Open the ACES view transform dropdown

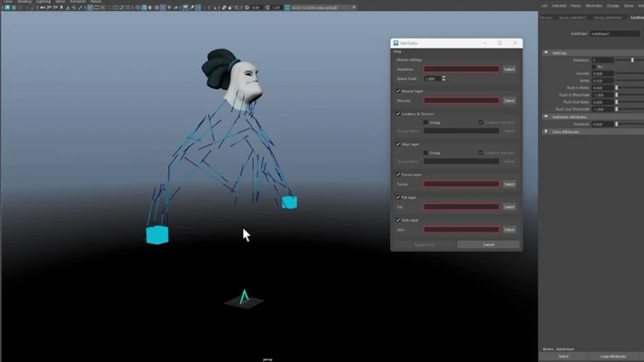click(x=324, y=7)
